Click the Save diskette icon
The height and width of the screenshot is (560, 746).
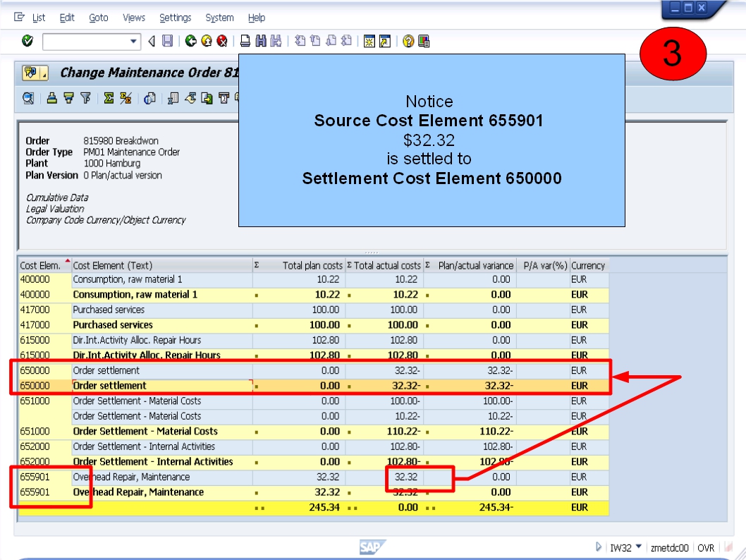coord(168,41)
